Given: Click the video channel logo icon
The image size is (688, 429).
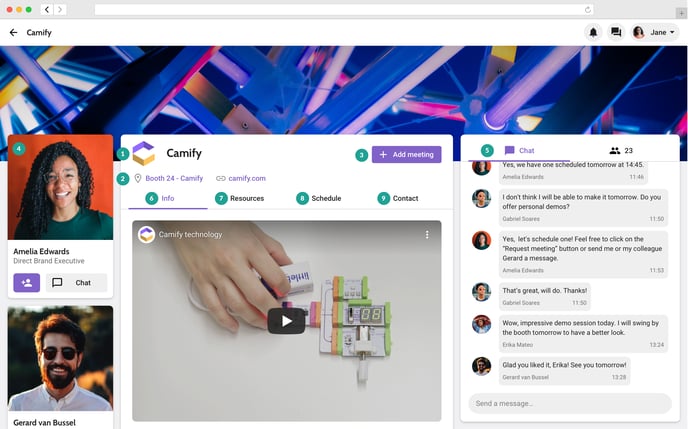Looking at the screenshot, I should [147, 235].
